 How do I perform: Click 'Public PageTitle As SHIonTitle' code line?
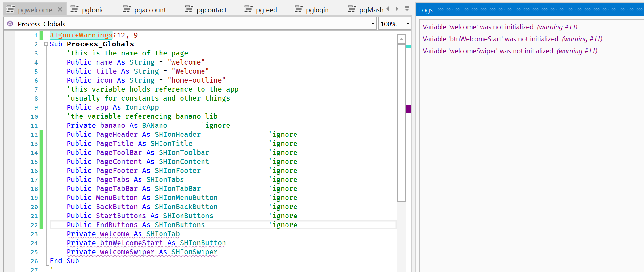(x=130, y=144)
